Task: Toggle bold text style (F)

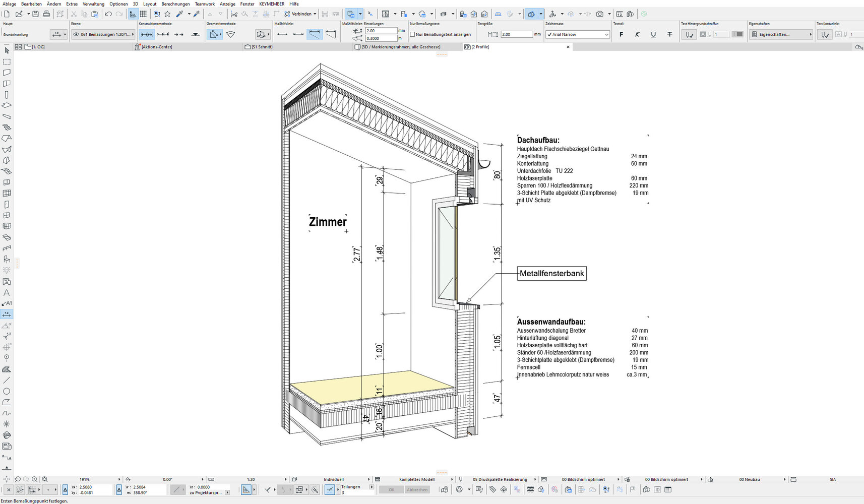Action: click(621, 34)
